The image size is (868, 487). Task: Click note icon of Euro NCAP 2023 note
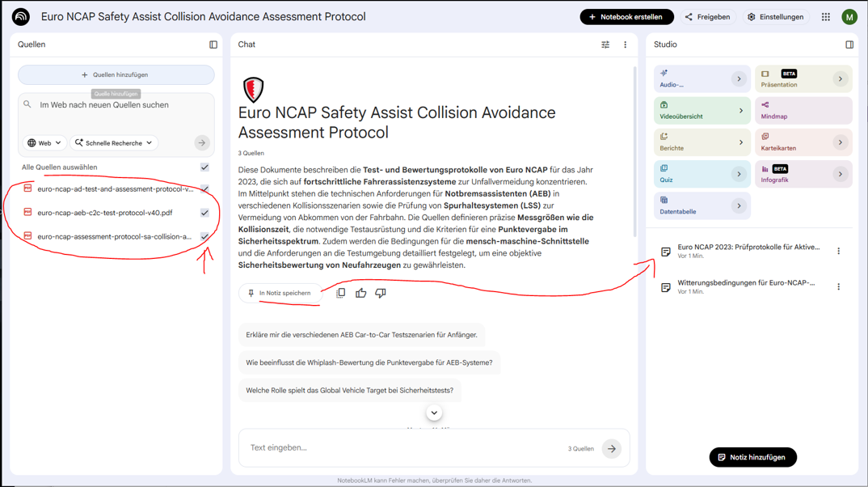point(665,252)
